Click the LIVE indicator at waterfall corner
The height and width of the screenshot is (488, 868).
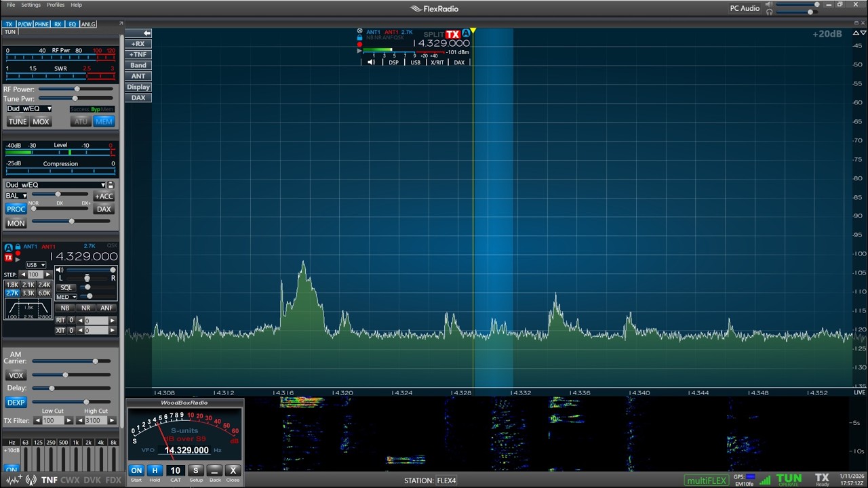[859, 392]
